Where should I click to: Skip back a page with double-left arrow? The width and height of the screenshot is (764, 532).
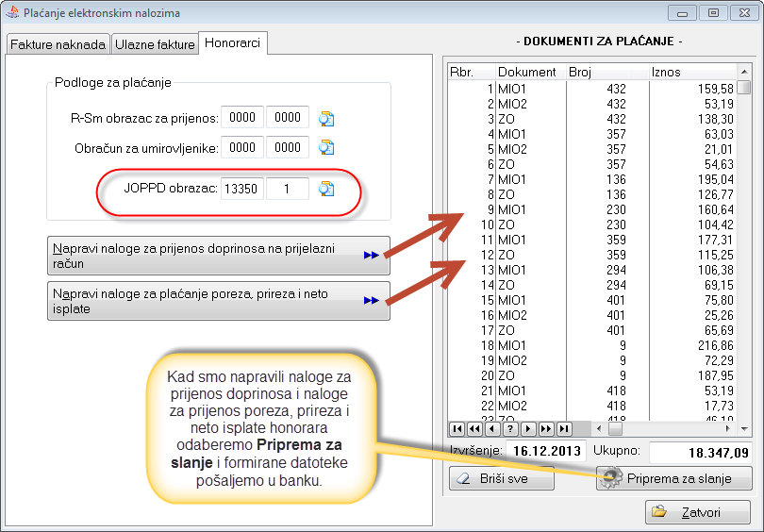[475, 428]
